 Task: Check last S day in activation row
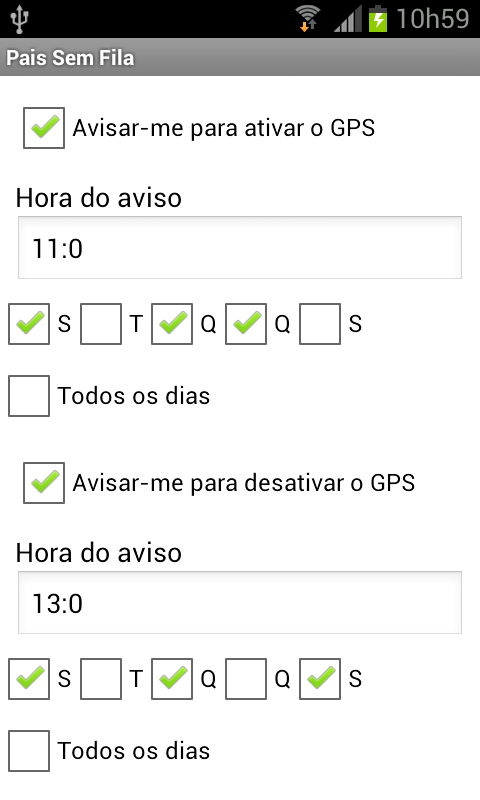click(320, 324)
